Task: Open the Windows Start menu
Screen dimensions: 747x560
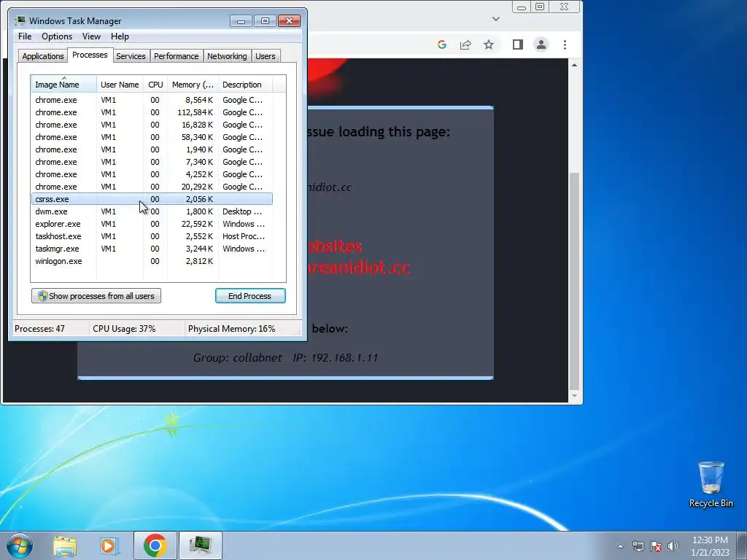Action: 20,545
